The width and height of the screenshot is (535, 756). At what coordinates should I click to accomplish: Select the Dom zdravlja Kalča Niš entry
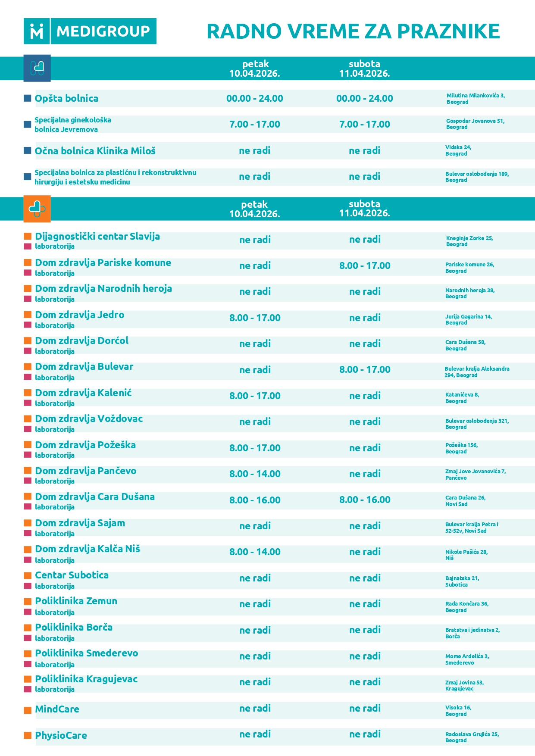[x=88, y=549]
